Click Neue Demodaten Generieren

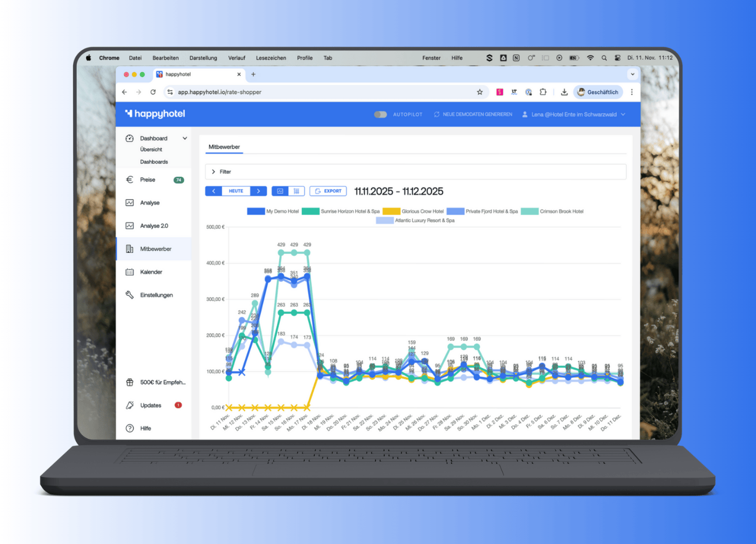point(473,114)
